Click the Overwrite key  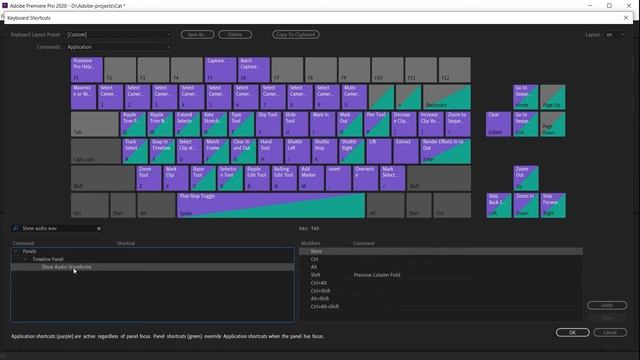(x=365, y=178)
